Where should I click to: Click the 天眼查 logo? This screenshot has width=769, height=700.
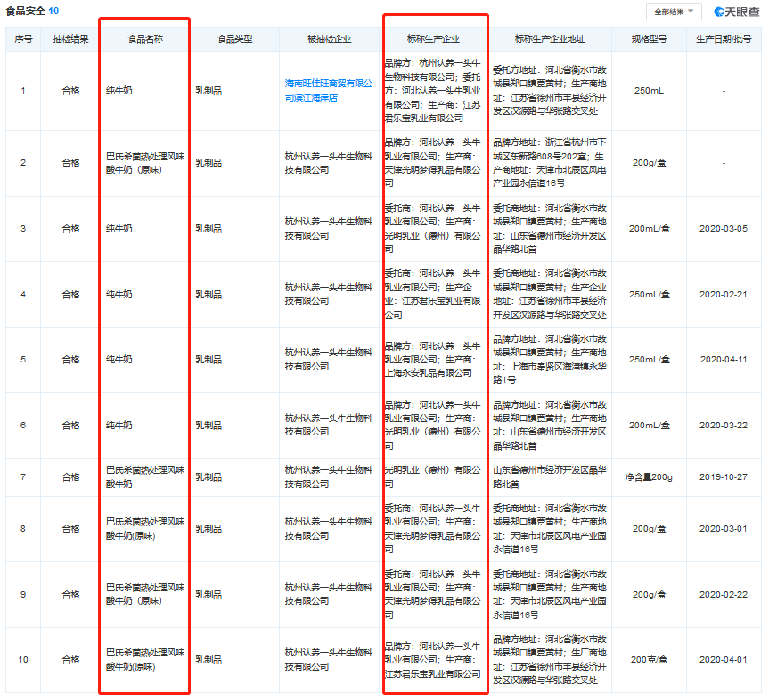coord(737,12)
